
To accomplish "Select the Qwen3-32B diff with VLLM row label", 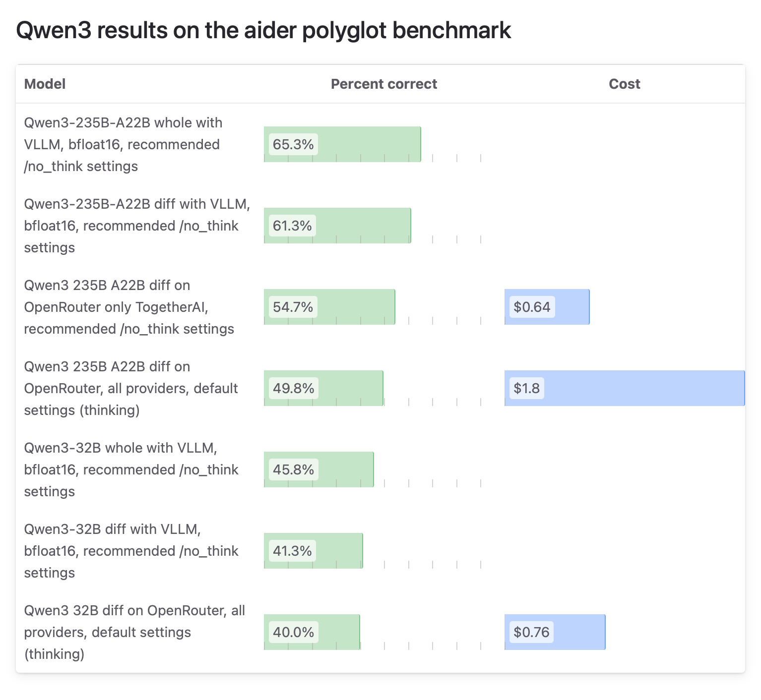I will point(131,551).
